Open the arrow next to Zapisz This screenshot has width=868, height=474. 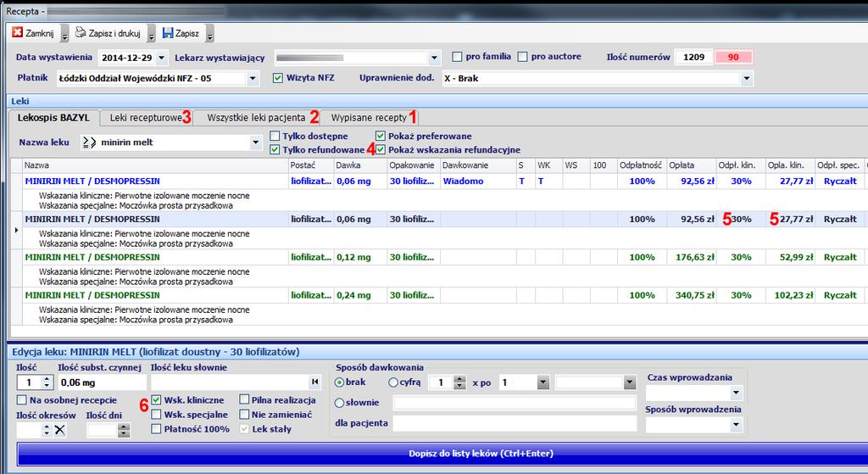click(x=210, y=34)
